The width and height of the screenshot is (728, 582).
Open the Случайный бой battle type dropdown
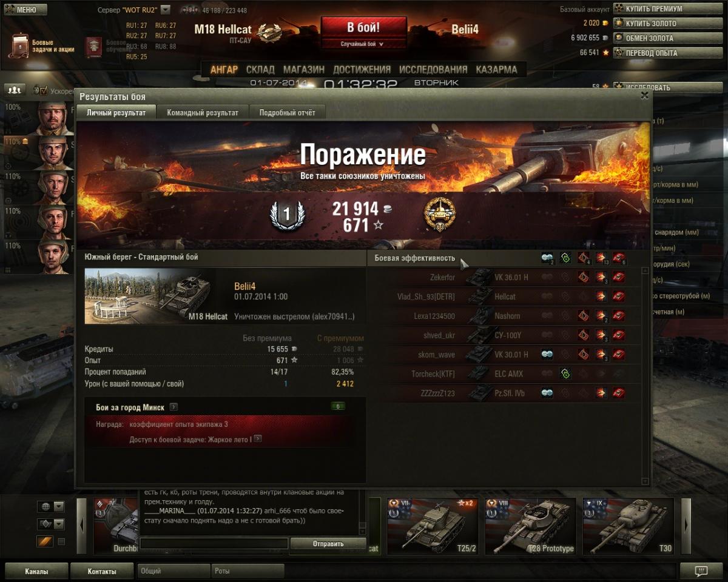tap(363, 44)
